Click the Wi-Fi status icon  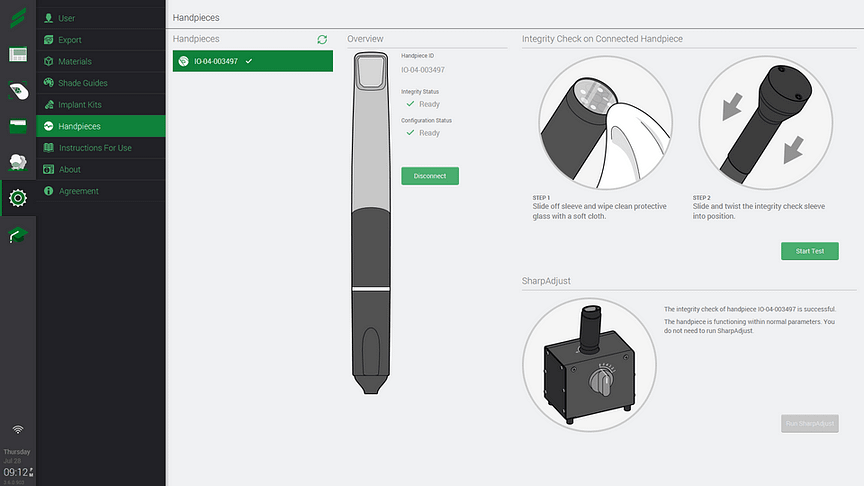[x=18, y=430]
